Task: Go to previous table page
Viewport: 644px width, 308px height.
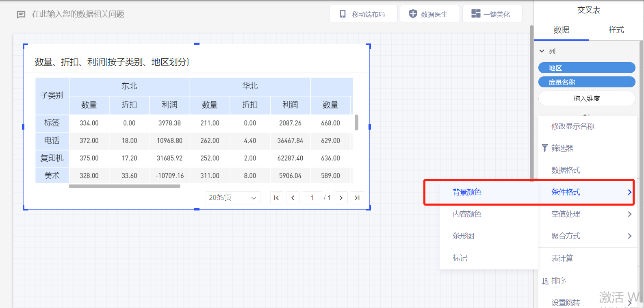Action: pyautogui.click(x=293, y=198)
